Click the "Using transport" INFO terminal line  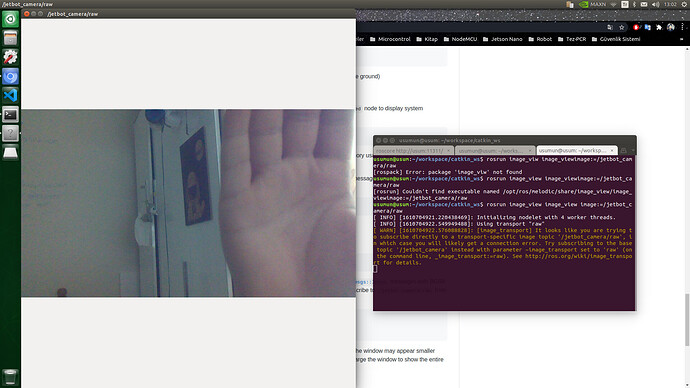tap(459, 224)
